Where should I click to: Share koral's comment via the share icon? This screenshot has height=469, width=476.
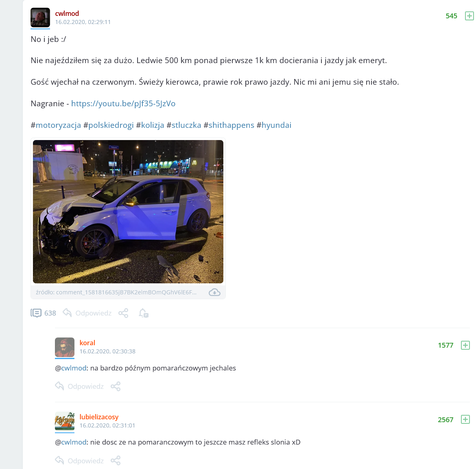pyautogui.click(x=116, y=386)
